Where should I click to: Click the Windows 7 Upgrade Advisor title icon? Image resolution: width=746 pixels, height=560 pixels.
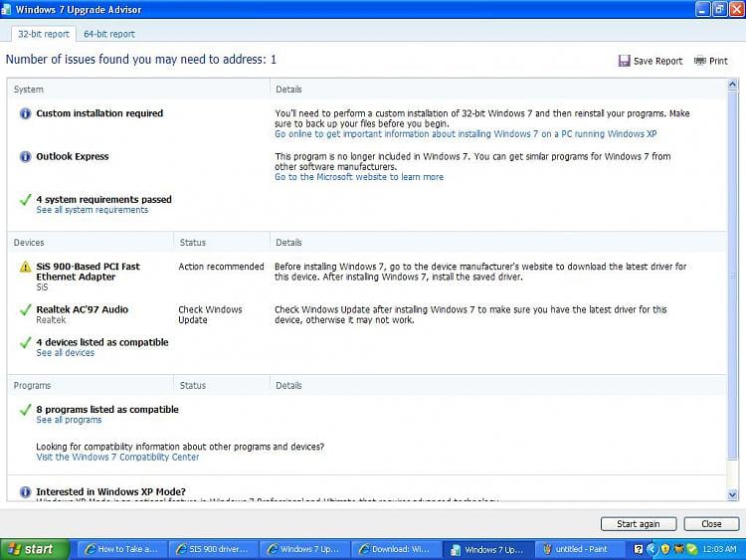click(7, 9)
